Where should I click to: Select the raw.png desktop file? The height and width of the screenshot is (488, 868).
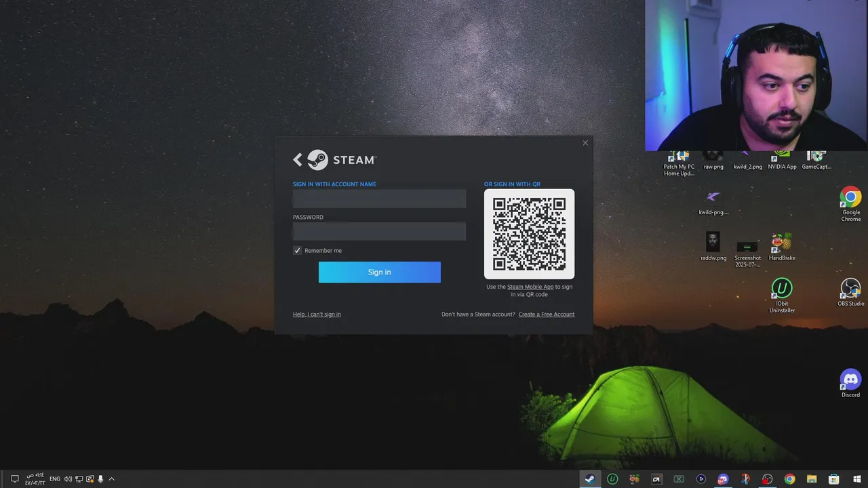point(713,161)
